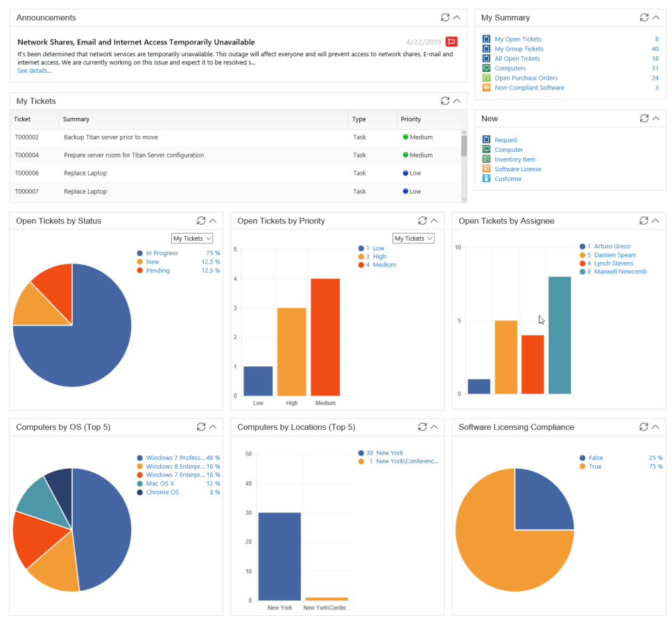Toggle the In Progress legend entry

[162, 253]
